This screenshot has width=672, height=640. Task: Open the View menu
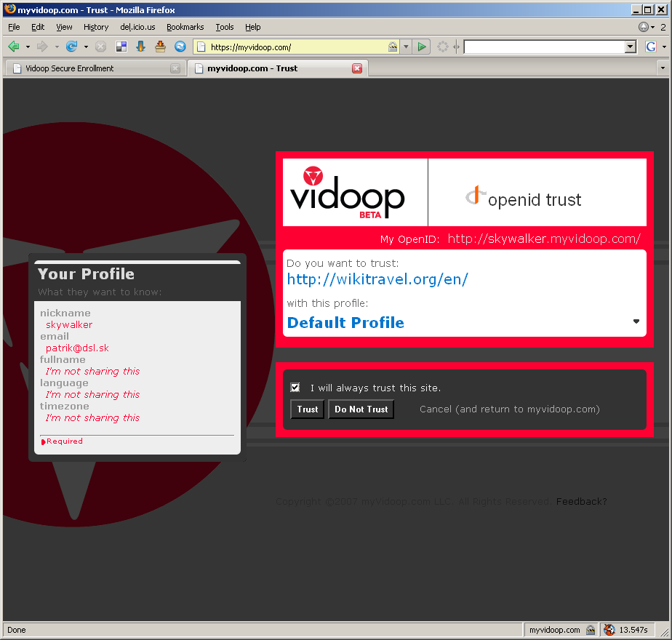coord(64,27)
